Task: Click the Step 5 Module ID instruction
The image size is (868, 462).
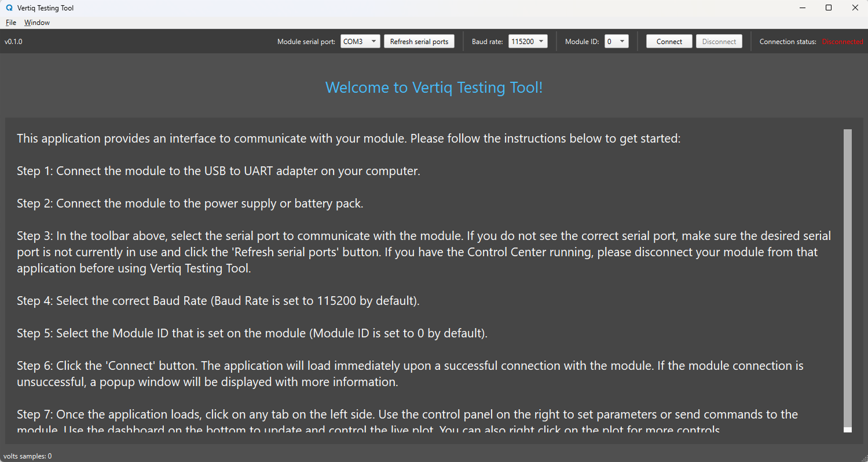Action: [252, 333]
